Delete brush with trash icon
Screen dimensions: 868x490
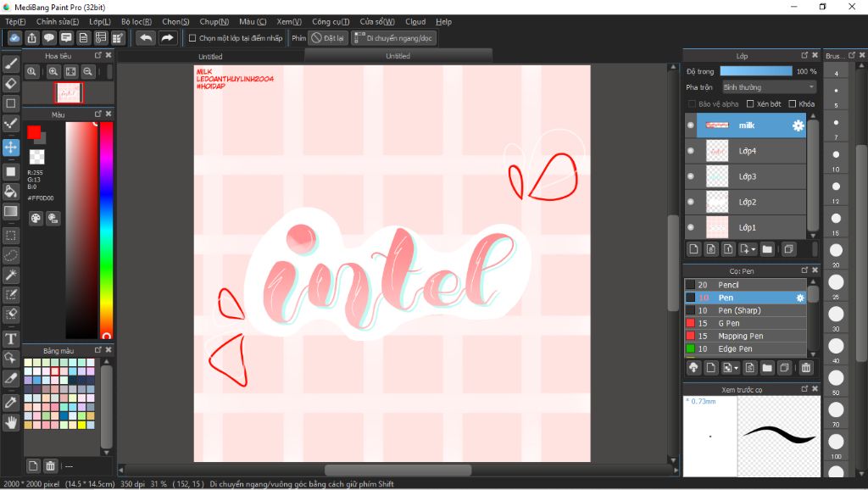(806, 368)
